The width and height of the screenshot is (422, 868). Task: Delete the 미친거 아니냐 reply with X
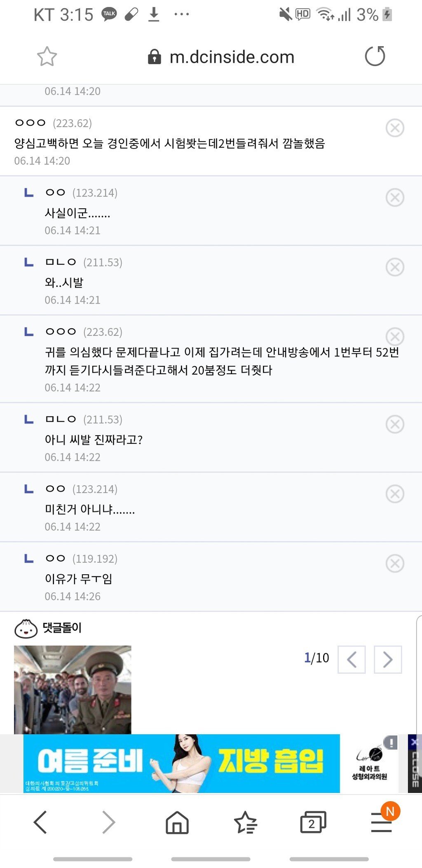[395, 494]
